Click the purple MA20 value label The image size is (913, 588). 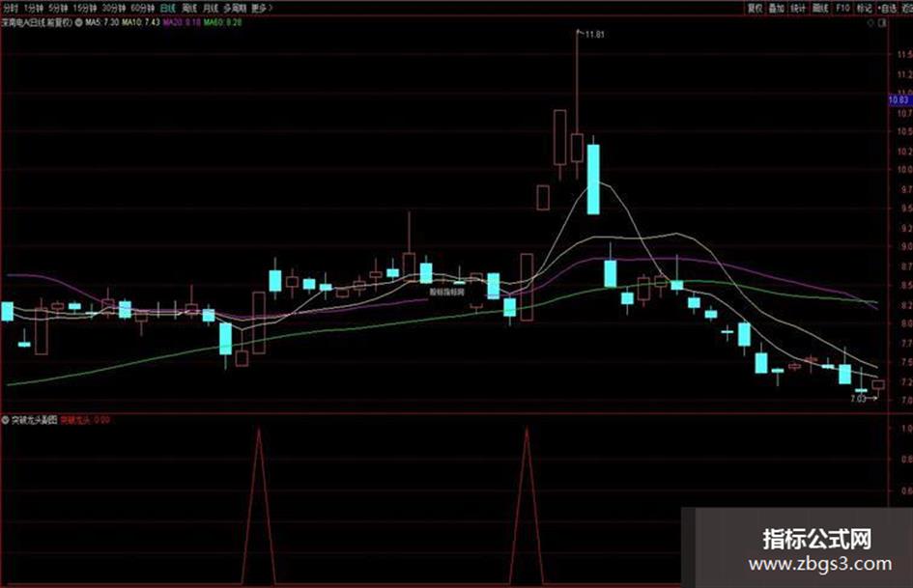tap(182, 23)
